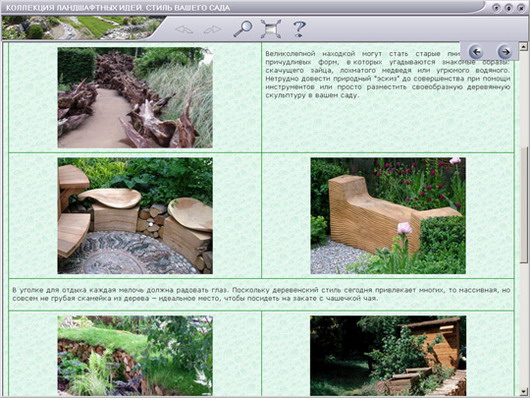Click the greyed forward arrow in toolbar
This screenshot has width=530, height=398.
click(213, 30)
